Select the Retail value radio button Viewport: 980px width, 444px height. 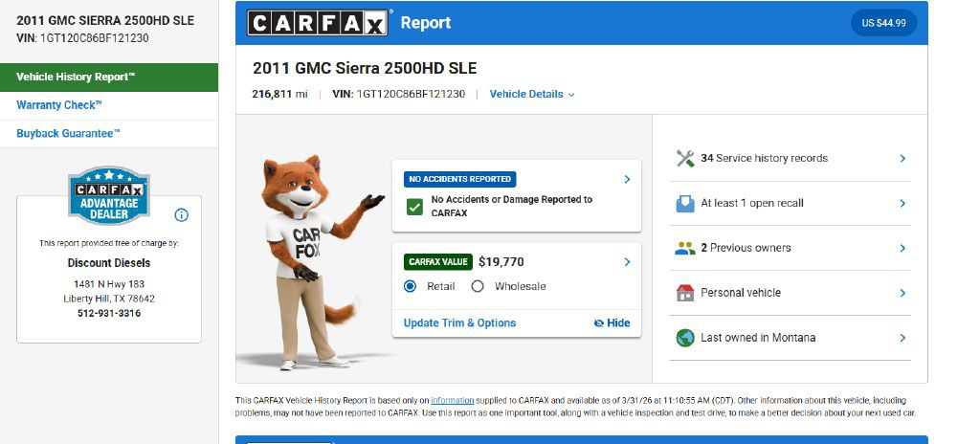(411, 286)
